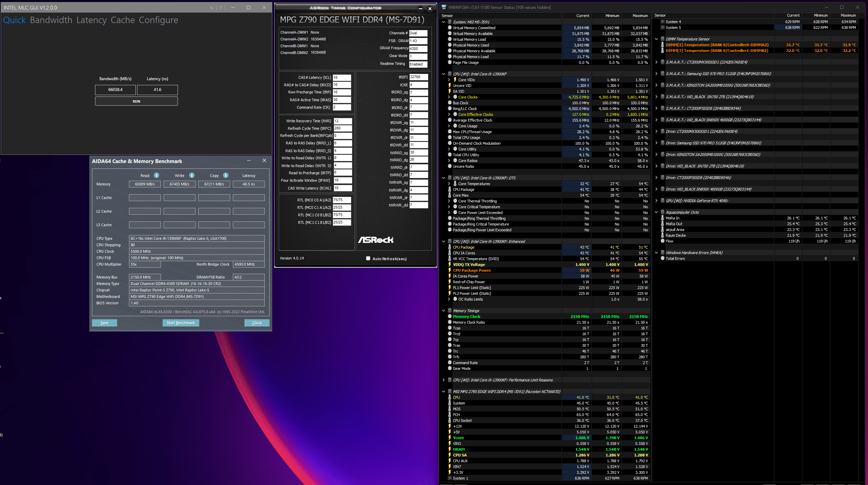Click the tREFI value field

click(419, 77)
